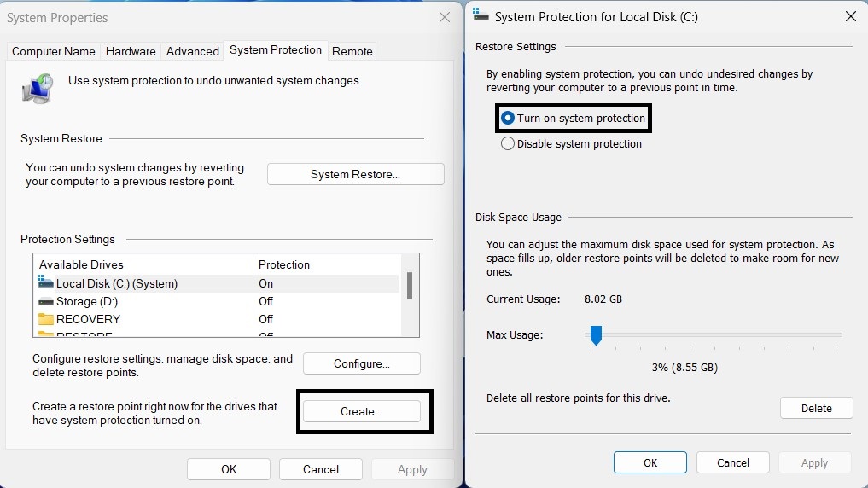Viewport: 868px width, 488px height.
Task: Click the Protection column header
Action: click(325, 264)
